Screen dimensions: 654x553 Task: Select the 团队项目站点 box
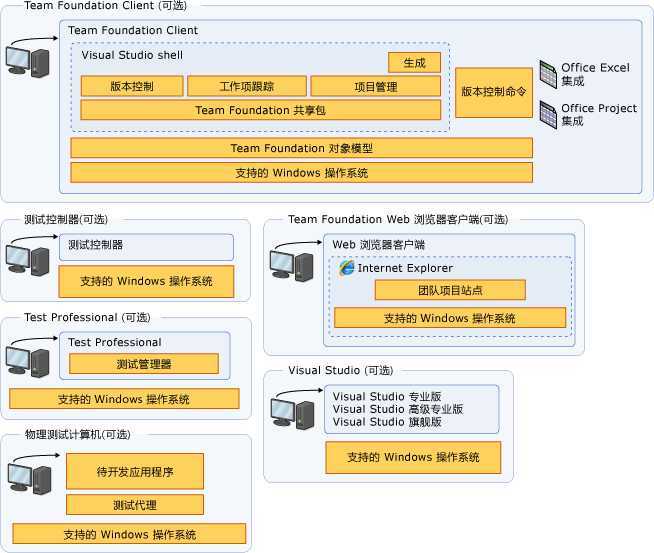450,290
